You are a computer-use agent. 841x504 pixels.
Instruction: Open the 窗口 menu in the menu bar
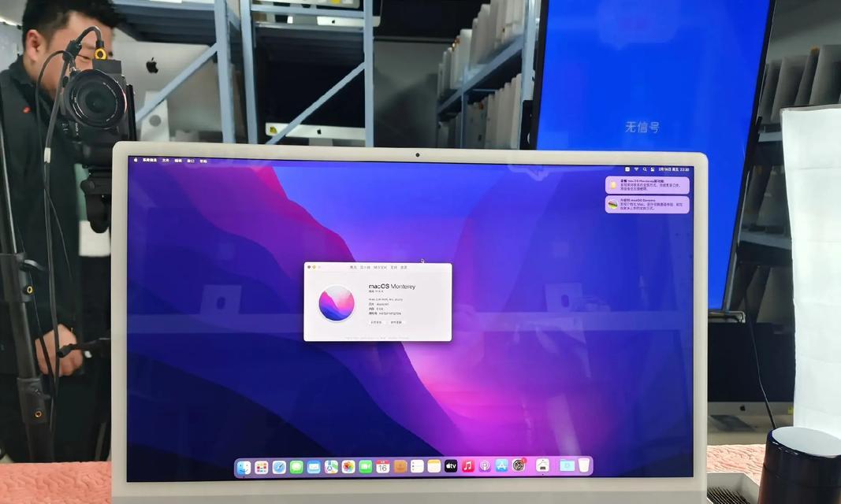coord(191,161)
